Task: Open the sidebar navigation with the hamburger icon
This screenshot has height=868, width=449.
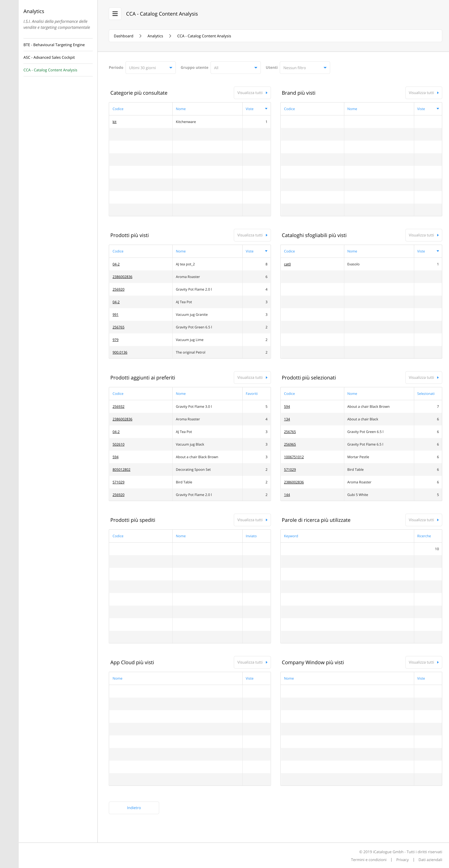Action: point(115,14)
